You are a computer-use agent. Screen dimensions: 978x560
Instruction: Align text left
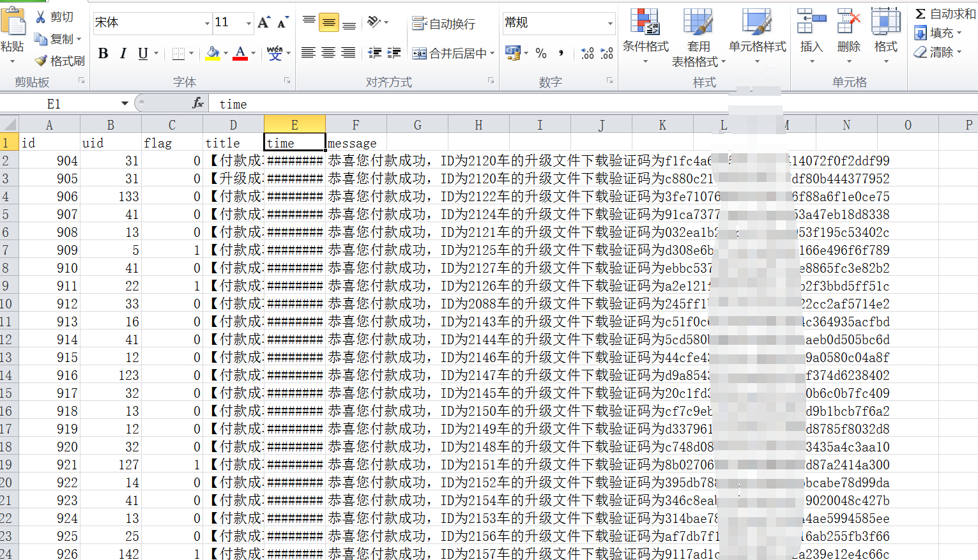(308, 53)
